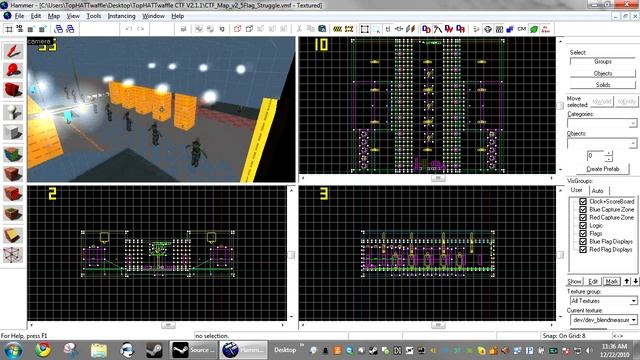Screen dimensions: 640x360
Task: Toggle the Blue Capture Zone checkbox
Action: pyautogui.click(x=583, y=209)
